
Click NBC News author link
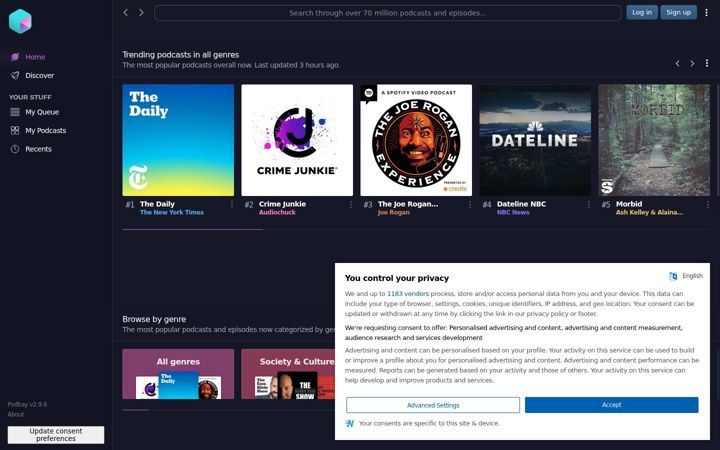click(x=513, y=213)
